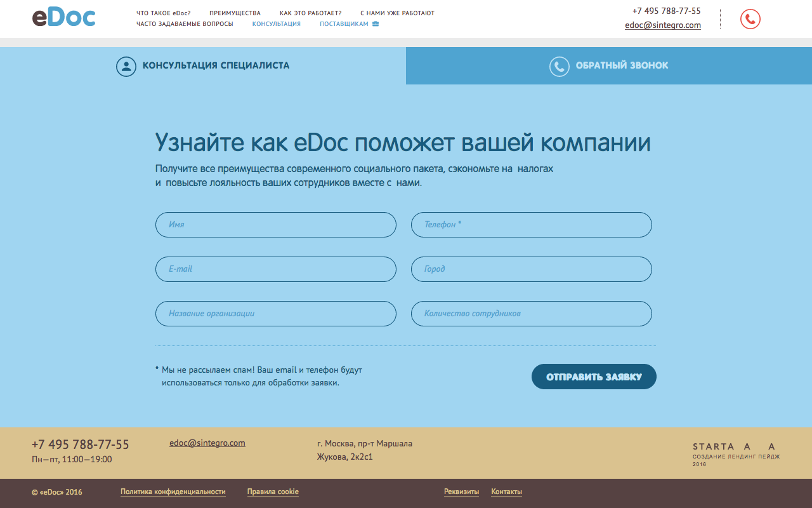812x508 pixels.
Task: Go to the ПРЕИМУЩЕСТВА section
Action: (235, 13)
